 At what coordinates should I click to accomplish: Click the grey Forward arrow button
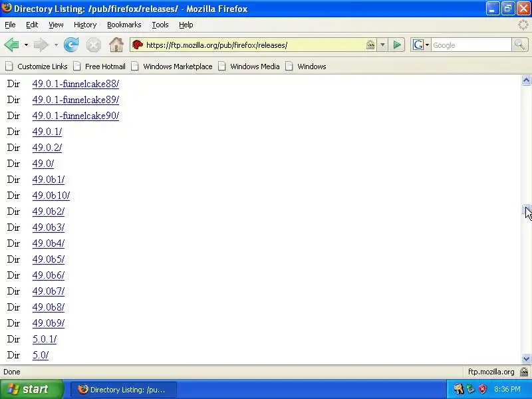[41, 45]
